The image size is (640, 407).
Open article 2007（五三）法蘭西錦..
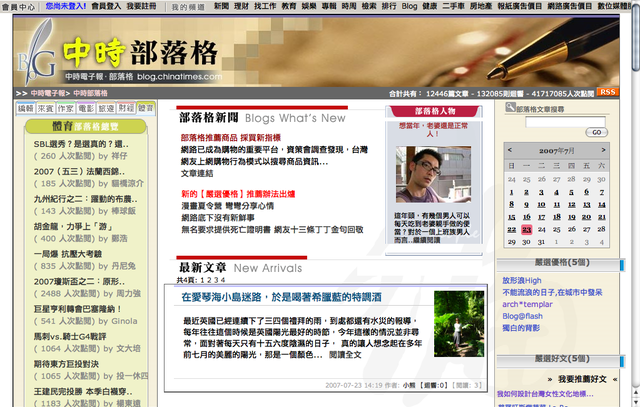[79, 171]
